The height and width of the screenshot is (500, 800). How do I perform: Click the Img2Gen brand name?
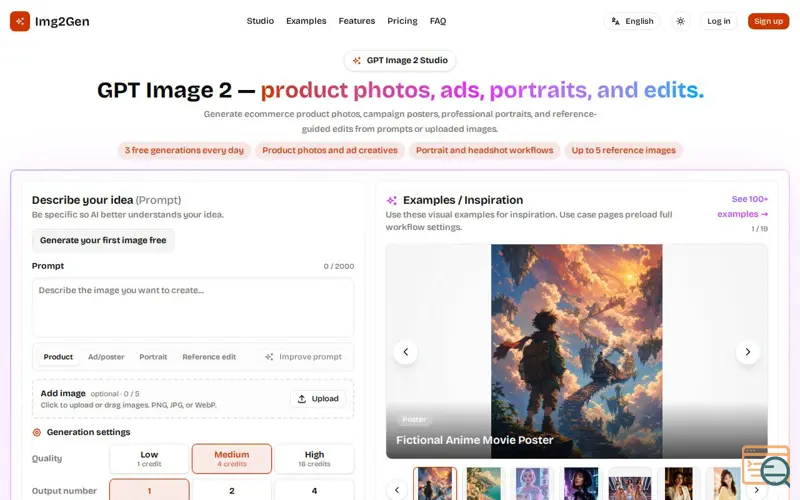[62, 21]
